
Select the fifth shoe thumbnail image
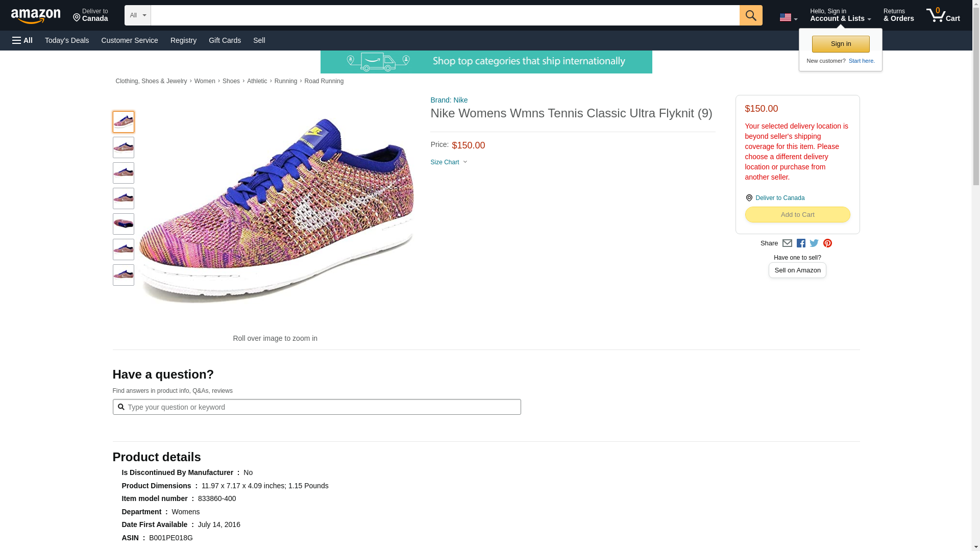click(x=124, y=224)
